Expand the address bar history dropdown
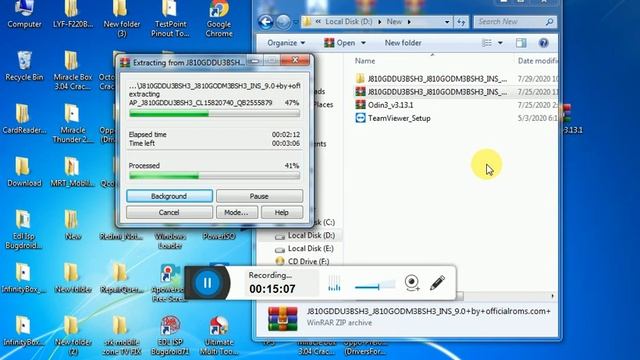Viewport: 640px width, 360px height. click(447, 22)
